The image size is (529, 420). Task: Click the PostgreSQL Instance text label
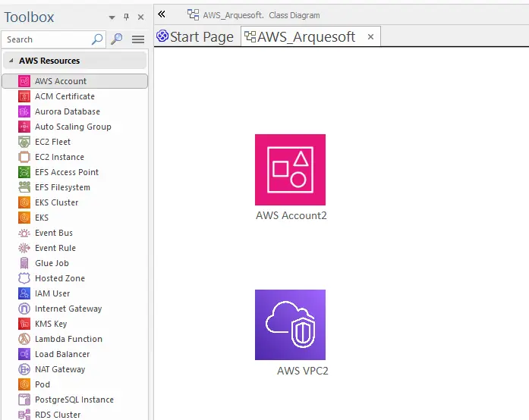click(74, 400)
